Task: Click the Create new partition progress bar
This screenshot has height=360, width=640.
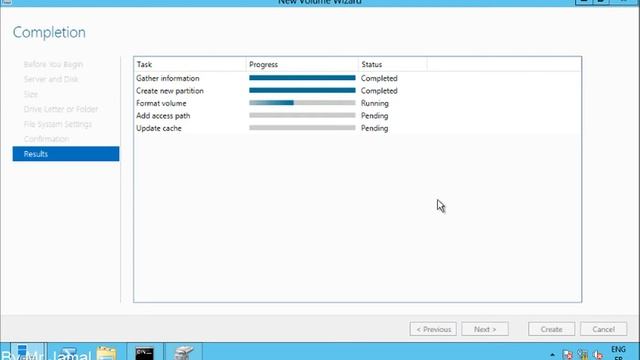Action: (x=302, y=90)
